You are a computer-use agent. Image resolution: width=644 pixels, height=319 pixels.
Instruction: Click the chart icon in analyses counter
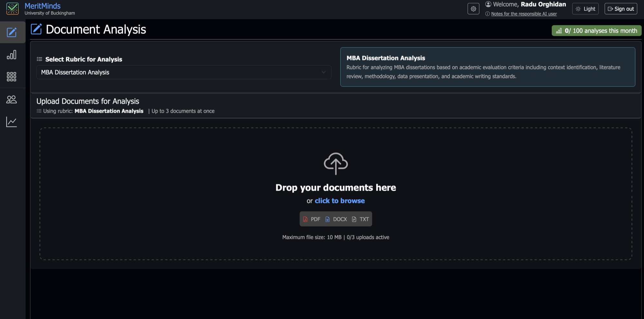[559, 31]
